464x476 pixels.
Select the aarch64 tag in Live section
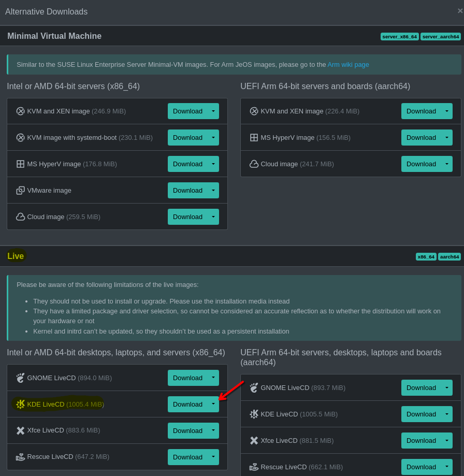[449, 256]
